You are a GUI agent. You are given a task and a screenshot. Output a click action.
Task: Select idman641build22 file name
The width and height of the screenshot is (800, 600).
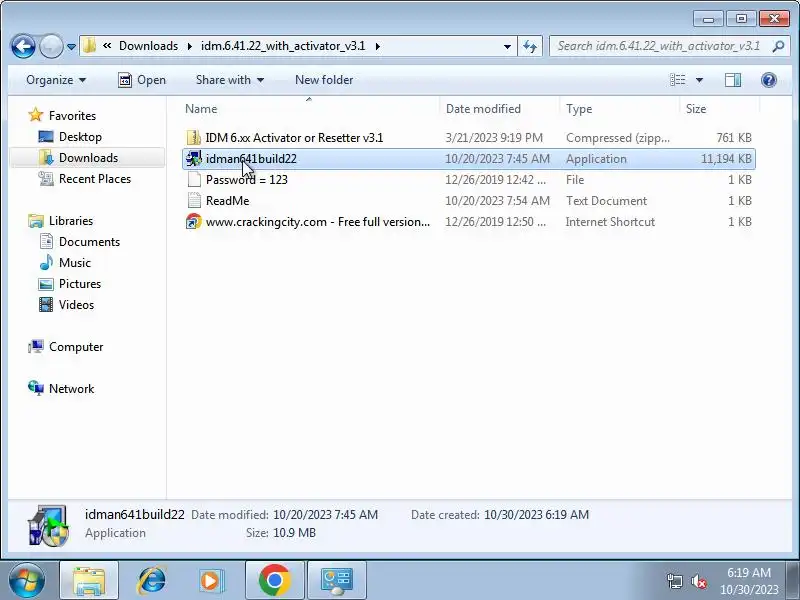click(x=251, y=159)
